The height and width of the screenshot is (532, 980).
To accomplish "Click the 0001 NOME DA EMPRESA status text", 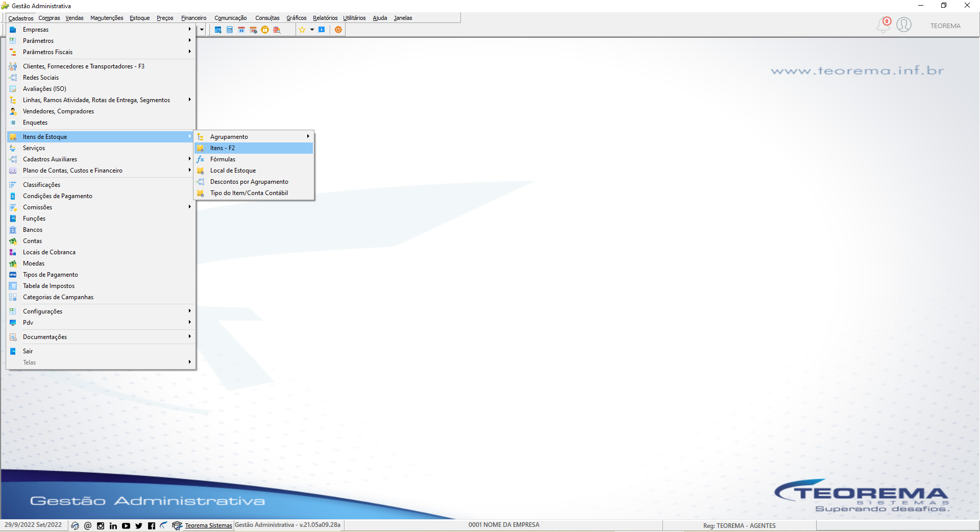I will 504,525.
